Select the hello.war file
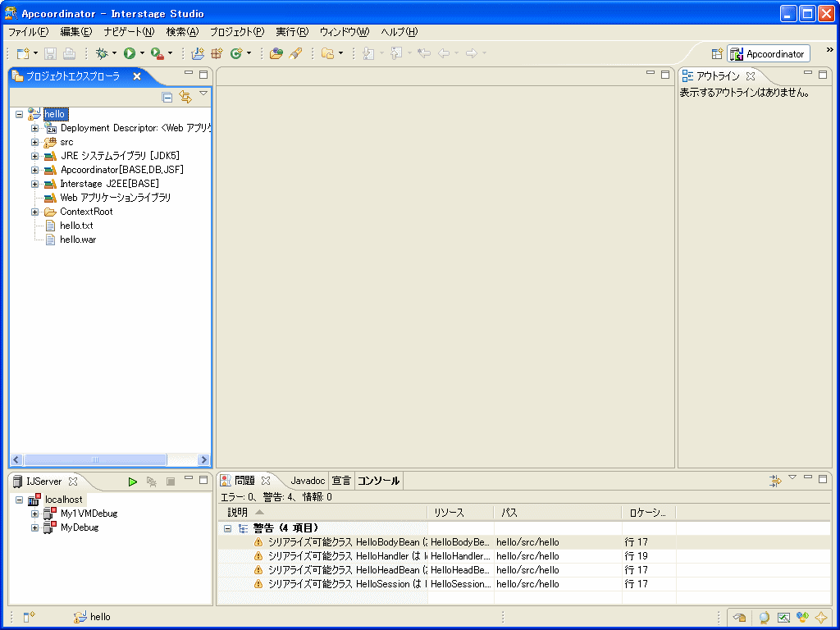Viewport: 840px width, 630px height. [x=78, y=240]
